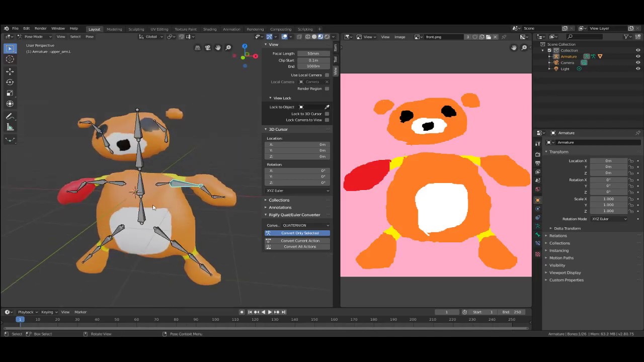Toggle orthographic grid view icon in viewport

pyautogui.click(x=197, y=48)
